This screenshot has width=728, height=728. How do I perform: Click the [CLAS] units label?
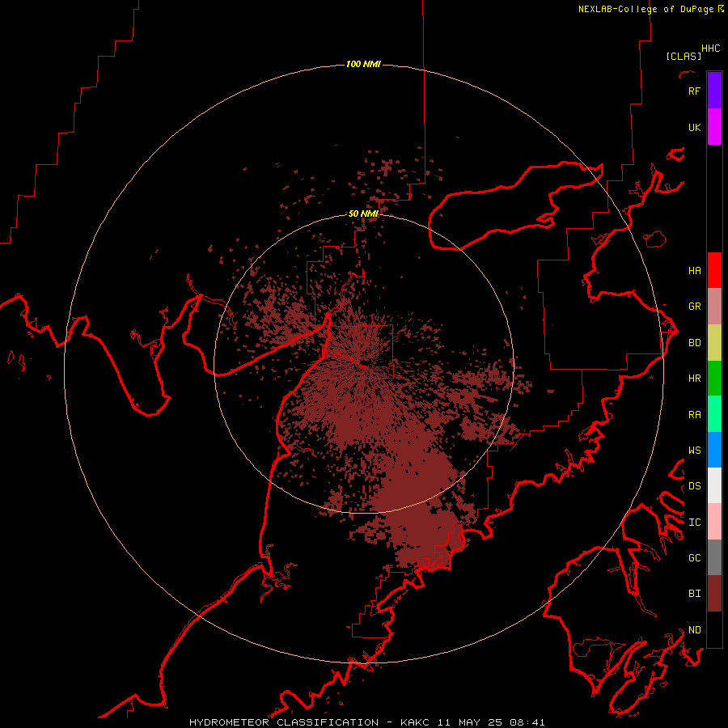pos(684,56)
